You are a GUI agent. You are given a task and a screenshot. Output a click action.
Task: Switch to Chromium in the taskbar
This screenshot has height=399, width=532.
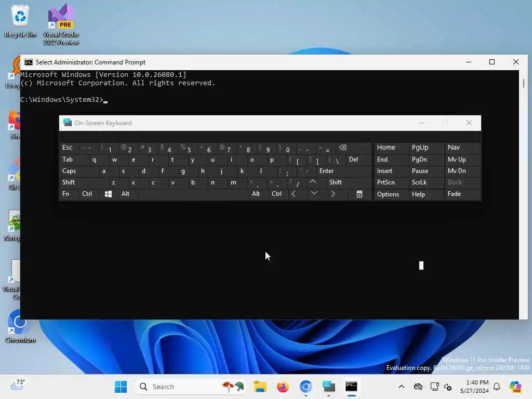305,387
